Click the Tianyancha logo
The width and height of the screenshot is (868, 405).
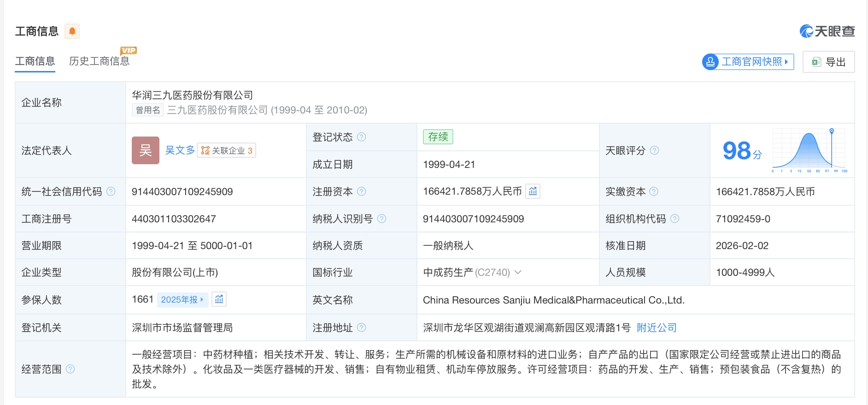click(x=827, y=31)
